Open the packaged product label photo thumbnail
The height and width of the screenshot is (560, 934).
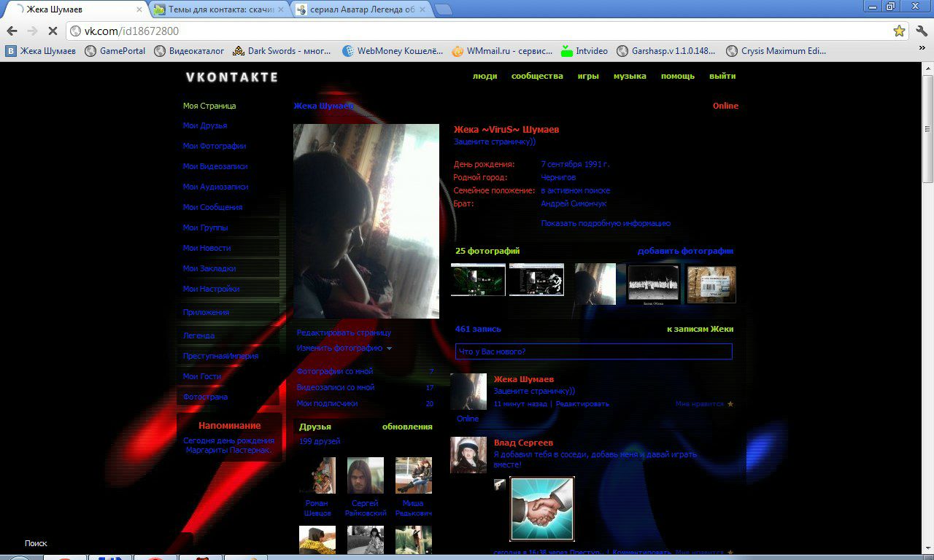711,284
